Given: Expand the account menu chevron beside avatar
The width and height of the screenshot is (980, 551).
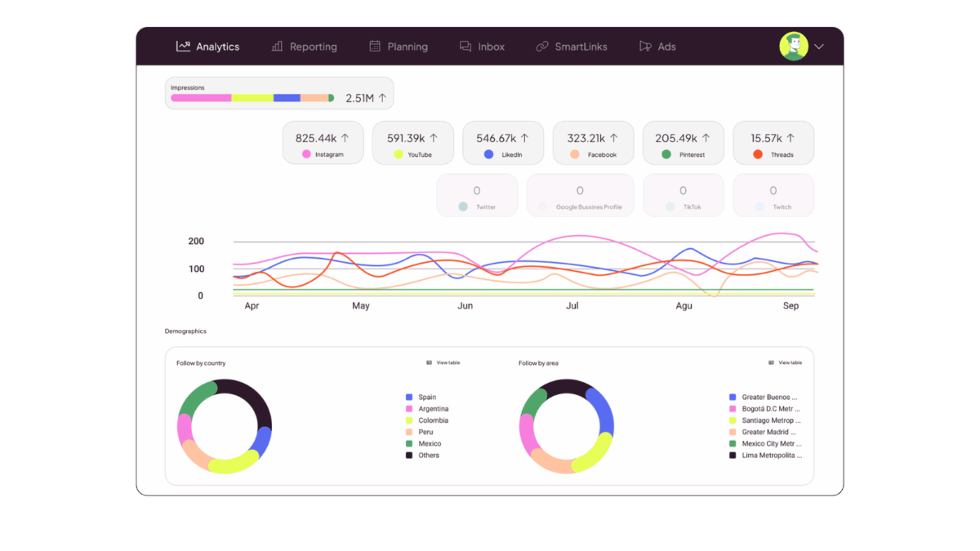Looking at the screenshot, I should (x=819, y=47).
